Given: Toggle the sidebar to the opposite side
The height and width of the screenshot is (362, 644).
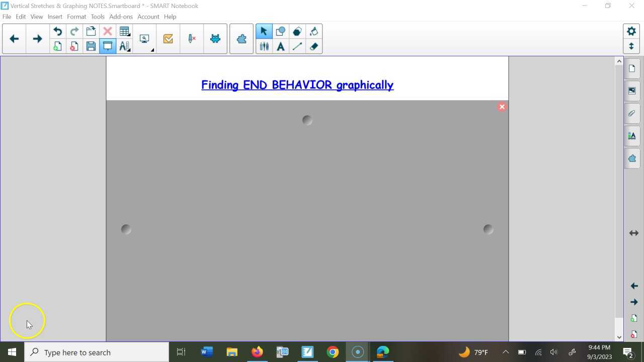Looking at the screenshot, I should [634, 233].
